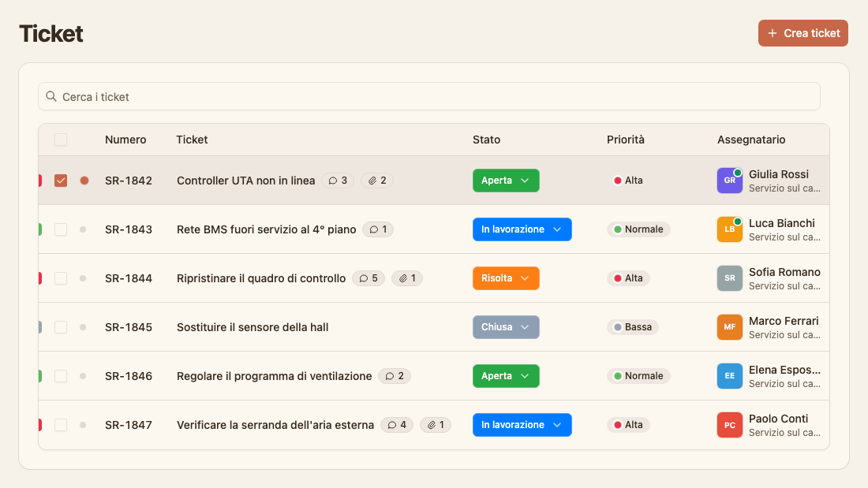
Task: Sort by the Assegnatario column header
Action: (x=751, y=140)
